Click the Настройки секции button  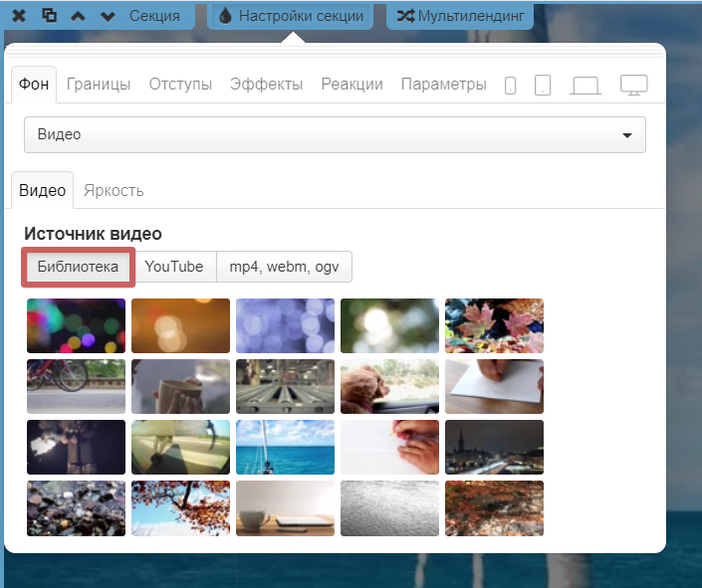[290, 16]
